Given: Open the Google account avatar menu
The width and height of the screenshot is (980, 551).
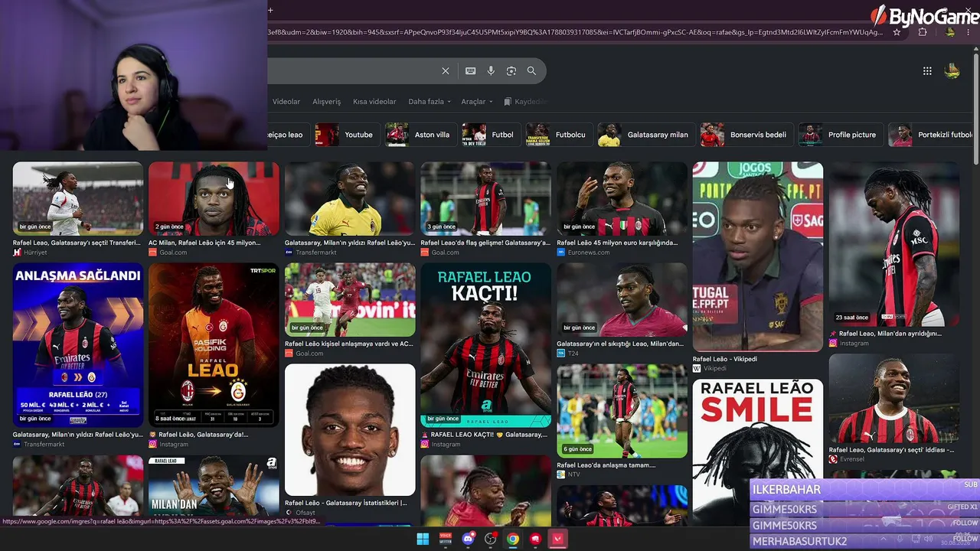Looking at the screenshot, I should point(952,71).
